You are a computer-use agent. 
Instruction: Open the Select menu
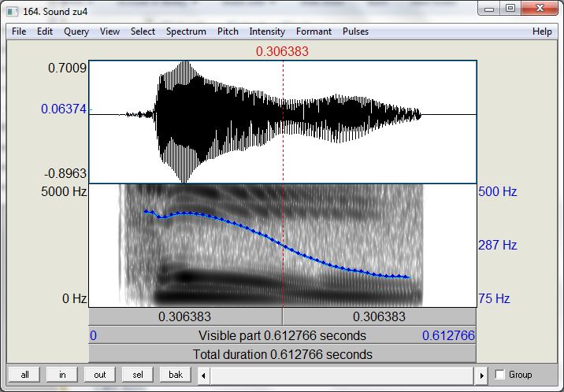tap(143, 31)
